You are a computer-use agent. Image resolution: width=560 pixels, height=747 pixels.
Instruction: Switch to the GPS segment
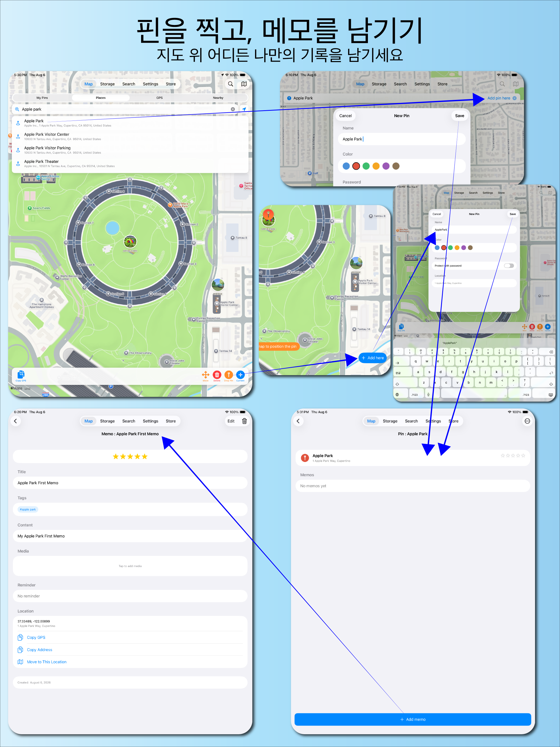click(x=159, y=98)
